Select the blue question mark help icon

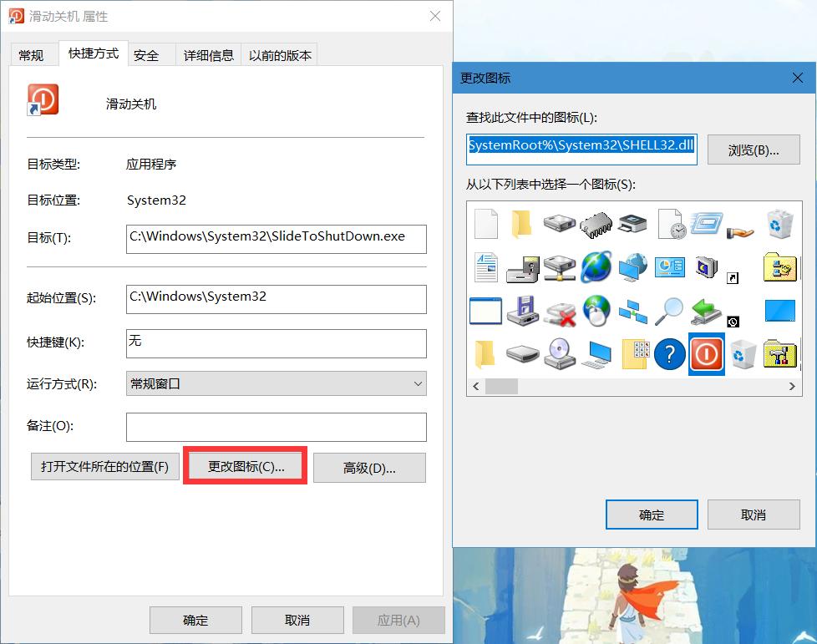(669, 354)
